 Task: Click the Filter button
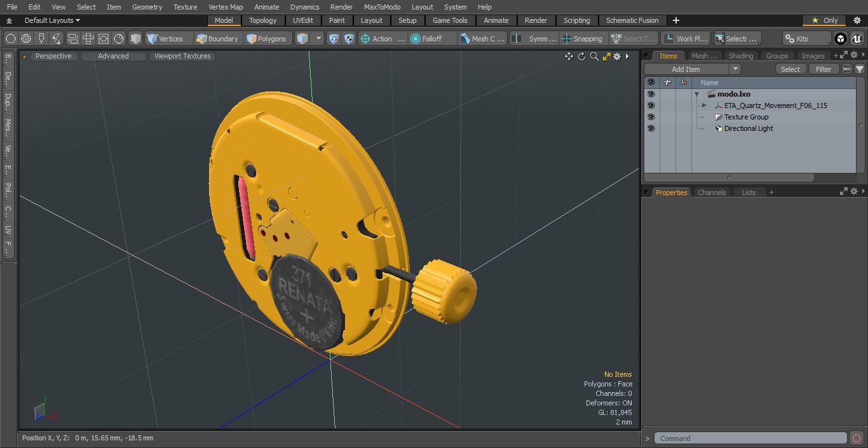tap(824, 69)
